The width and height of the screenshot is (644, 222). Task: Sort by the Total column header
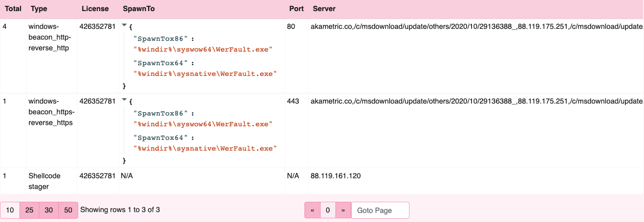coord(13,9)
